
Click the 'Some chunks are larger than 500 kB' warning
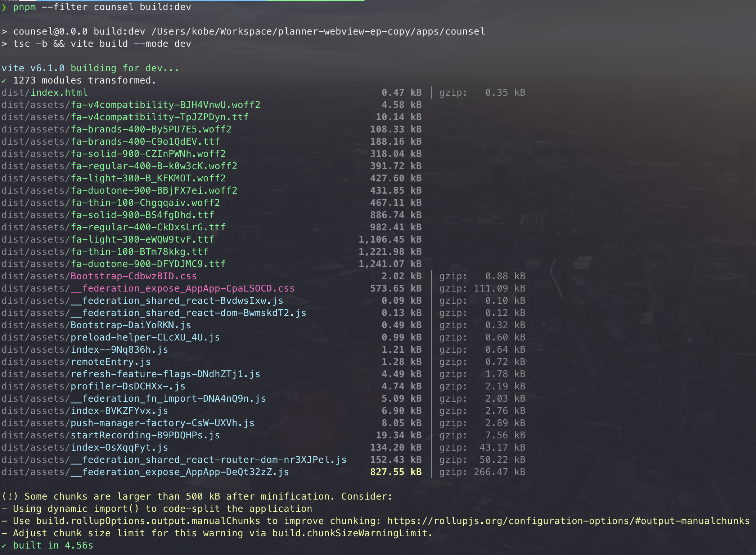(197, 497)
